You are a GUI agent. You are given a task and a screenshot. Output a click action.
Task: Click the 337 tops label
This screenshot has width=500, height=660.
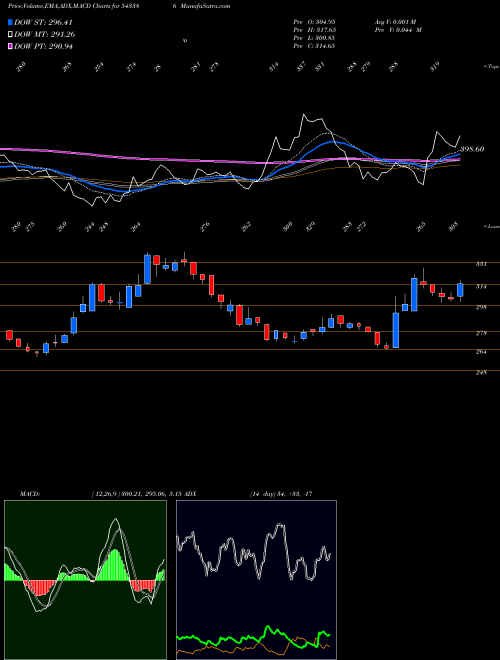click(301, 67)
